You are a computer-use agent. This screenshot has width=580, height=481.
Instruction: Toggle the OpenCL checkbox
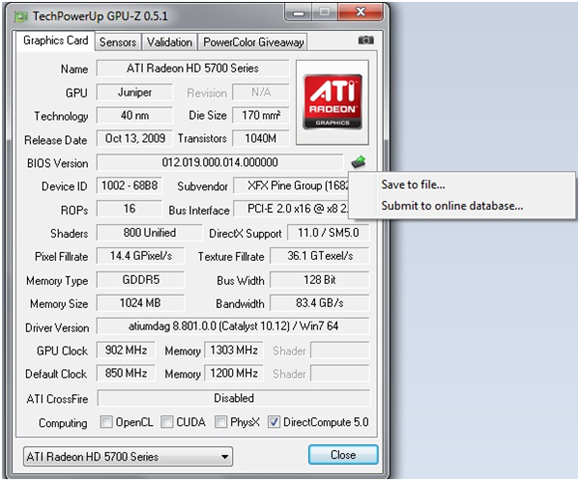(106, 421)
